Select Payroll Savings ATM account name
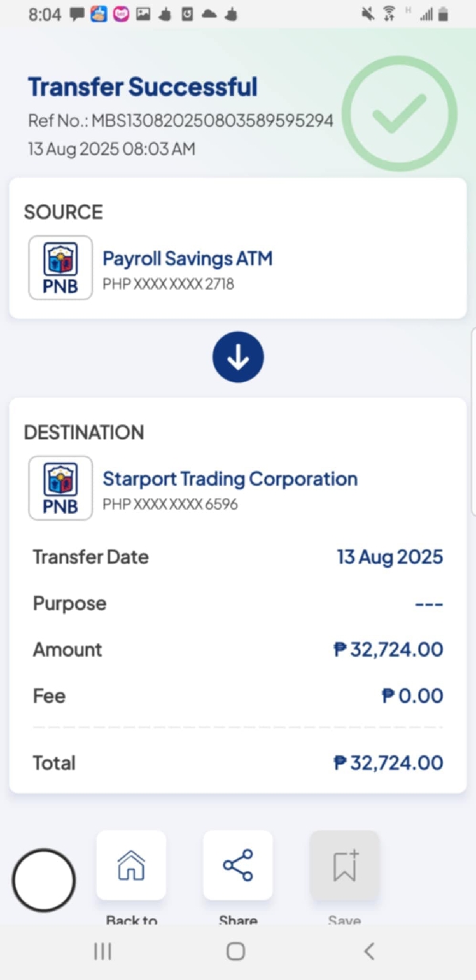 tap(188, 258)
